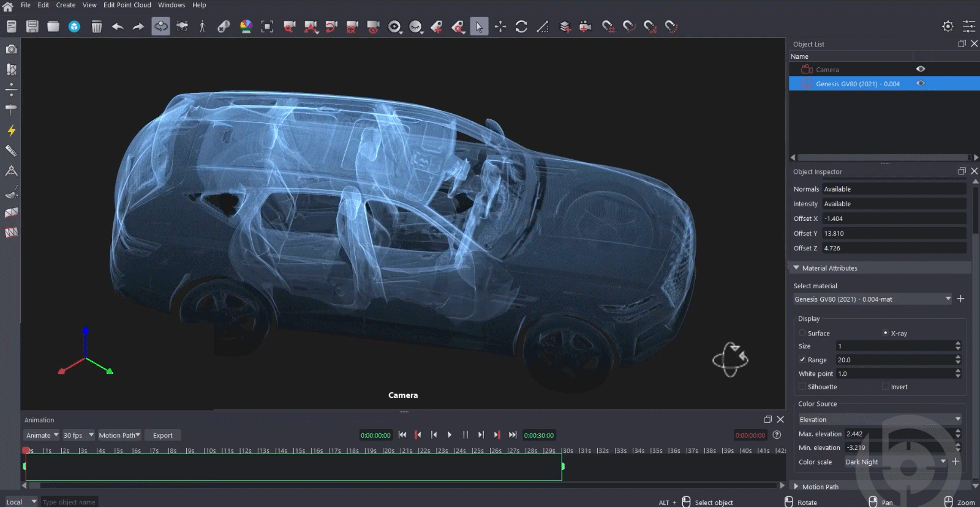Click the screenshot camera icon in sidebar
The height and width of the screenshot is (508, 980).
coord(11,49)
